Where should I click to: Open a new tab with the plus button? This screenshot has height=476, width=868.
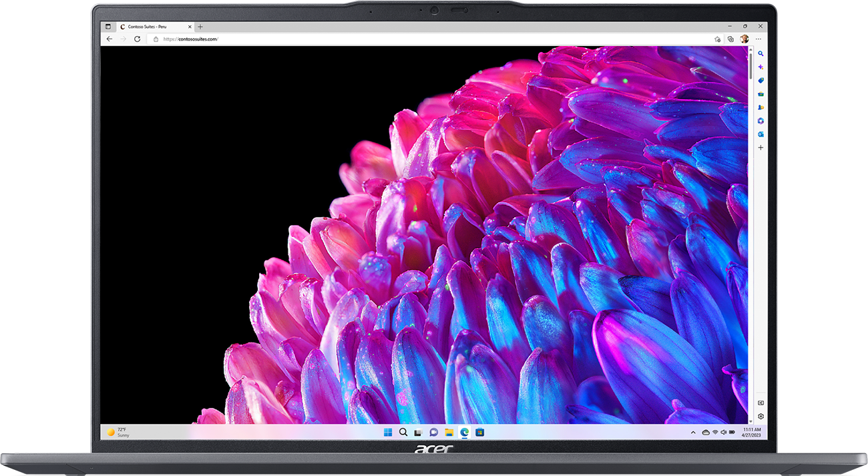pyautogui.click(x=200, y=27)
